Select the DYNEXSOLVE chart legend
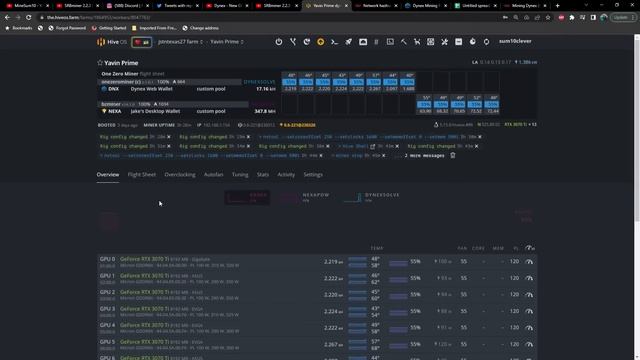Image resolution: width=640 pixels, height=360 pixels. pyautogui.click(x=371, y=198)
